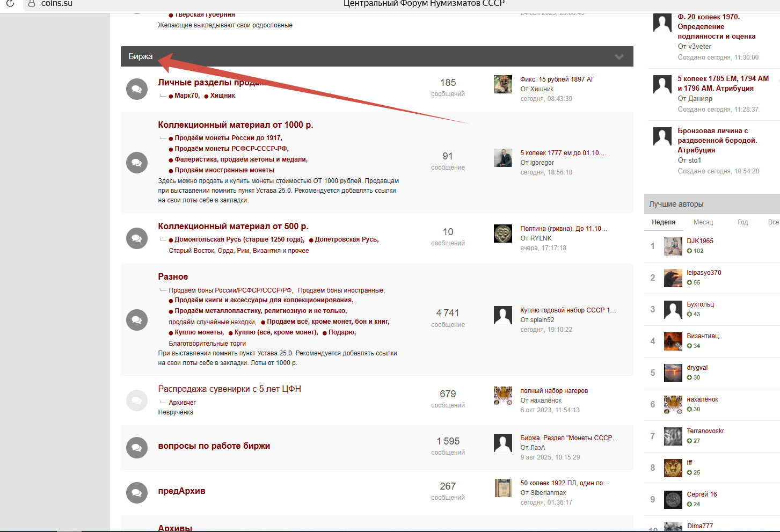The image size is (780, 532).
Task: Switch to Месяц tab in Лучшие авторы
Action: (x=703, y=222)
